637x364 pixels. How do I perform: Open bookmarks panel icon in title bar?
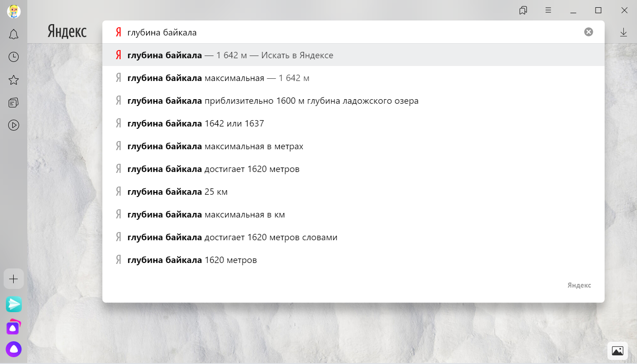(x=523, y=10)
